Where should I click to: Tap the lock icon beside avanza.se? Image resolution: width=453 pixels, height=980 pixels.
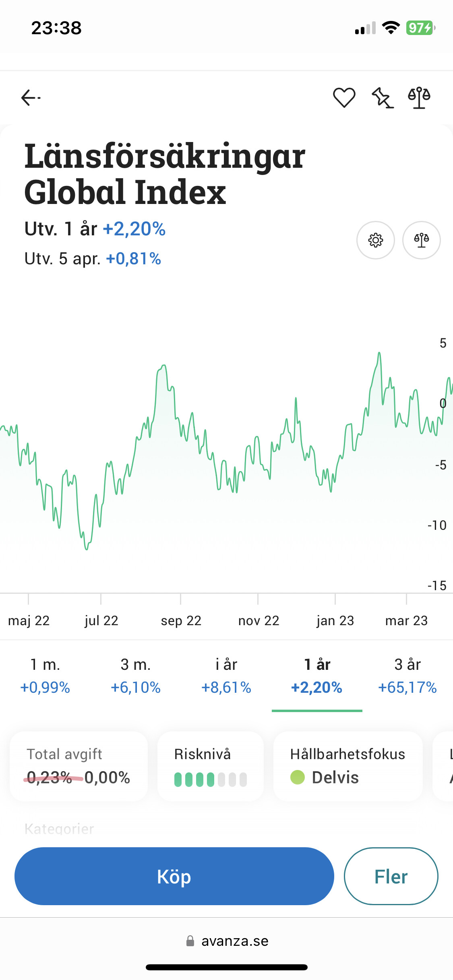click(x=190, y=941)
